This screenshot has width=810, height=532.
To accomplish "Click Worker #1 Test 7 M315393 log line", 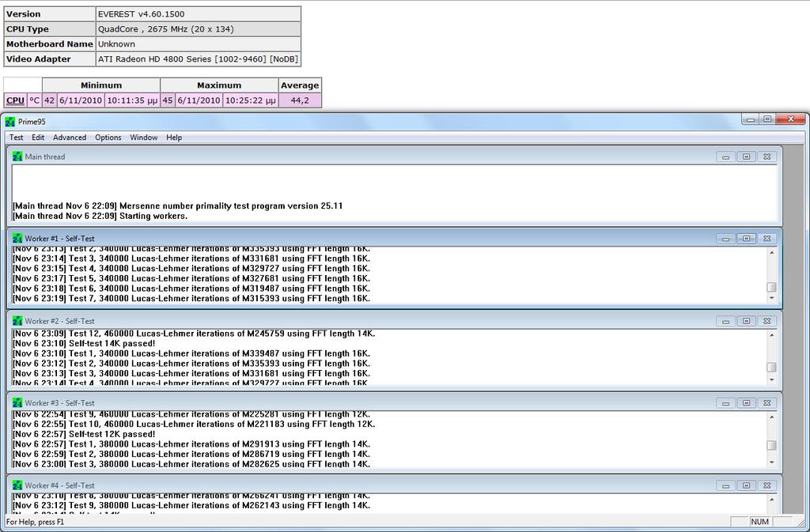I will pos(191,298).
